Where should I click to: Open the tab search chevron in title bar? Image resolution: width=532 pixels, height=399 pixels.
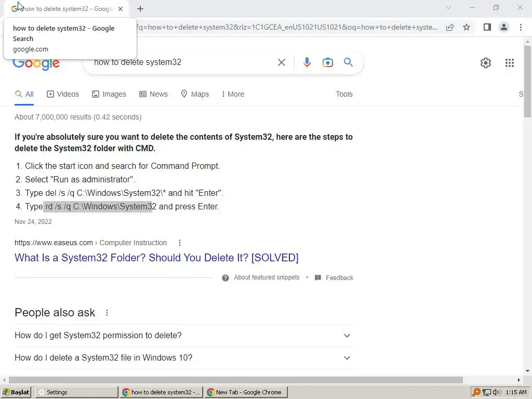click(x=448, y=7)
